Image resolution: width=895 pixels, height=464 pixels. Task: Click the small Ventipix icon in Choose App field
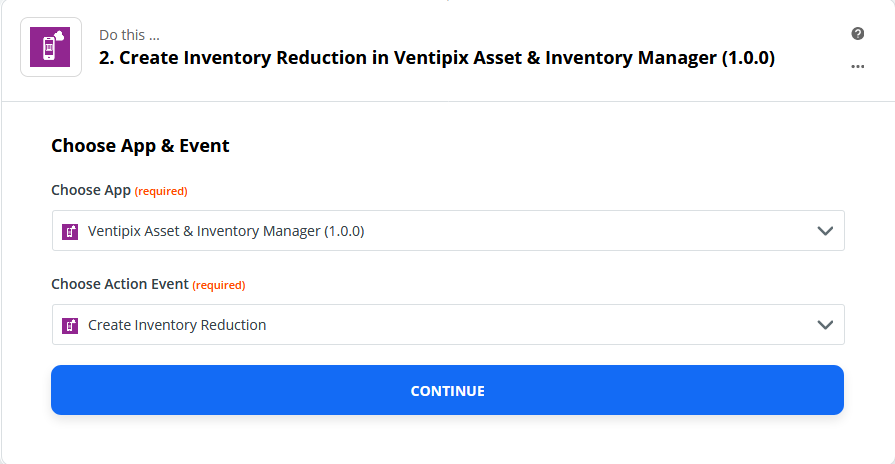click(70, 231)
